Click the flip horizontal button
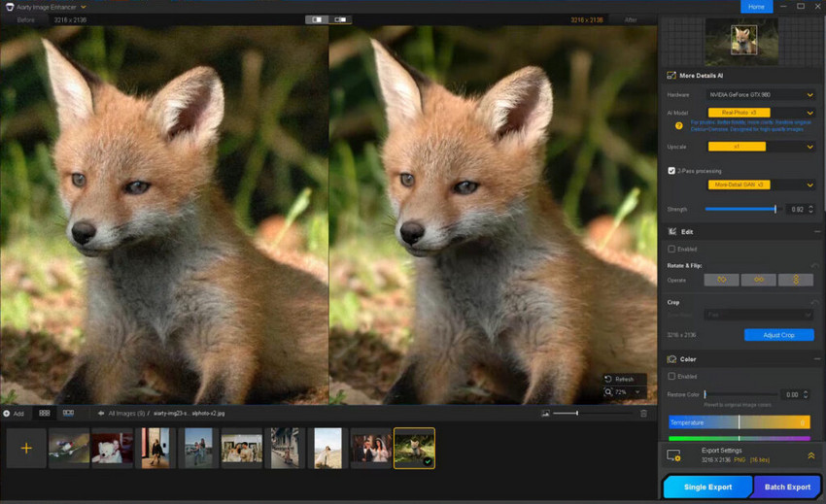826x504 pixels. [x=759, y=280]
